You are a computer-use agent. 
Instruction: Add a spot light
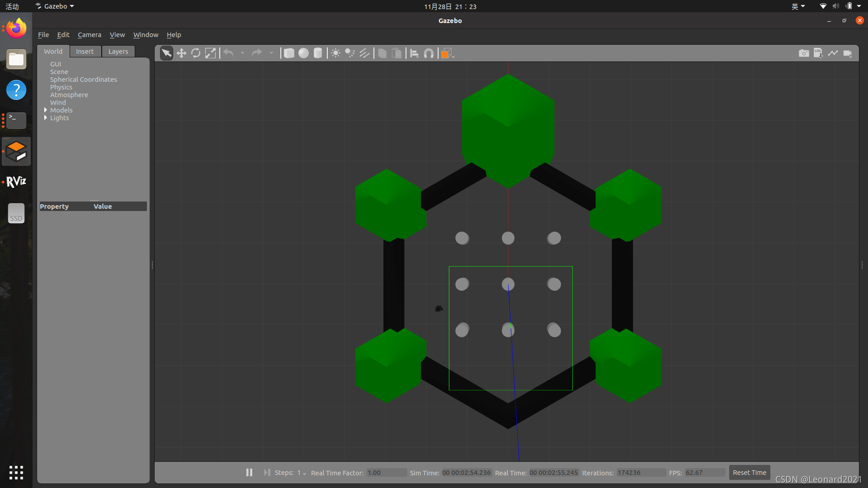pos(350,53)
